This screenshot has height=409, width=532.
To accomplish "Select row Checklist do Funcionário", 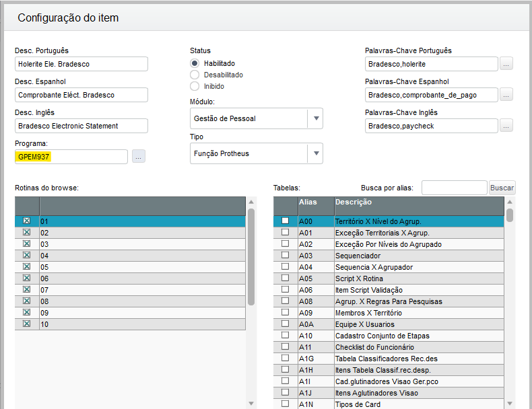I will tap(389, 347).
